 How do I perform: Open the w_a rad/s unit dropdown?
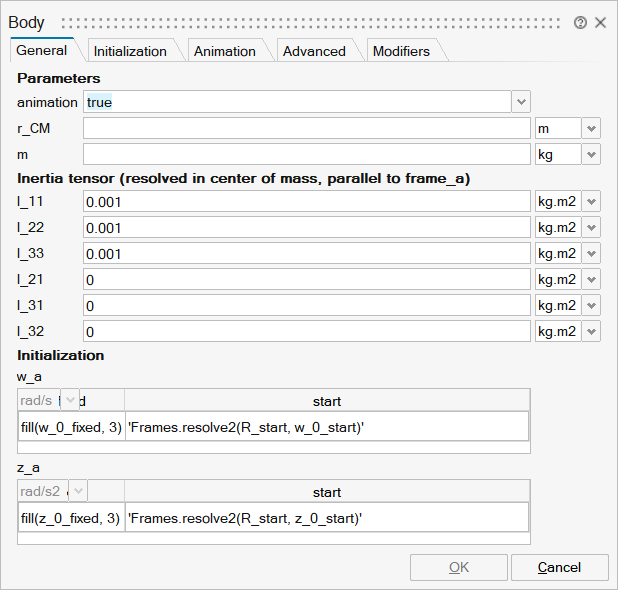70,401
